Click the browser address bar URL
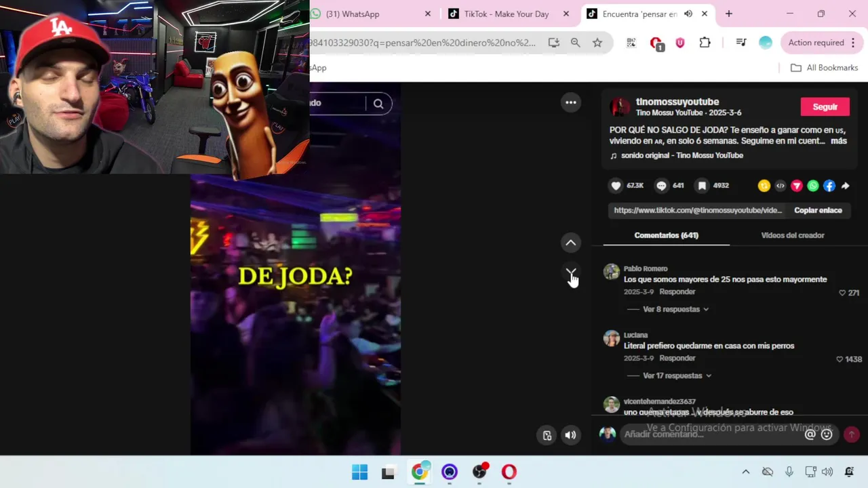The height and width of the screenshot is (488, 868). pos(423,43)
